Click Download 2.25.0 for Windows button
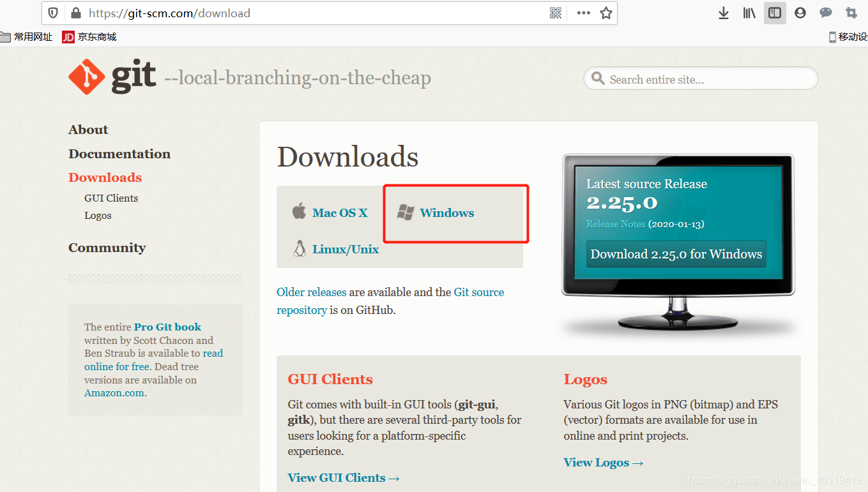The width and height of the screenshot is (868, 492). tap(676, 254)
